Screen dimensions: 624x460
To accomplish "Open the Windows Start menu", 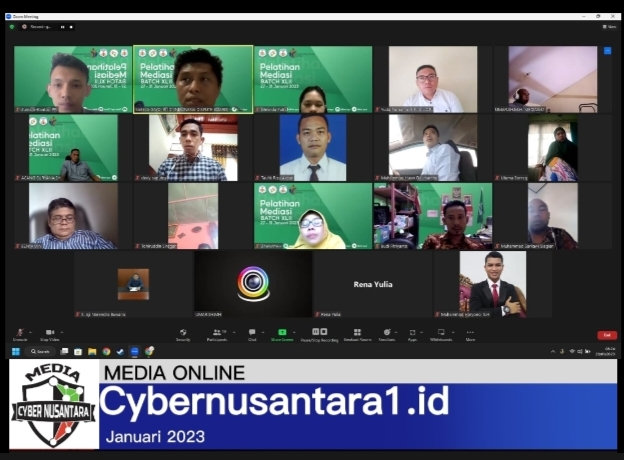I will (x=16, y=351).
